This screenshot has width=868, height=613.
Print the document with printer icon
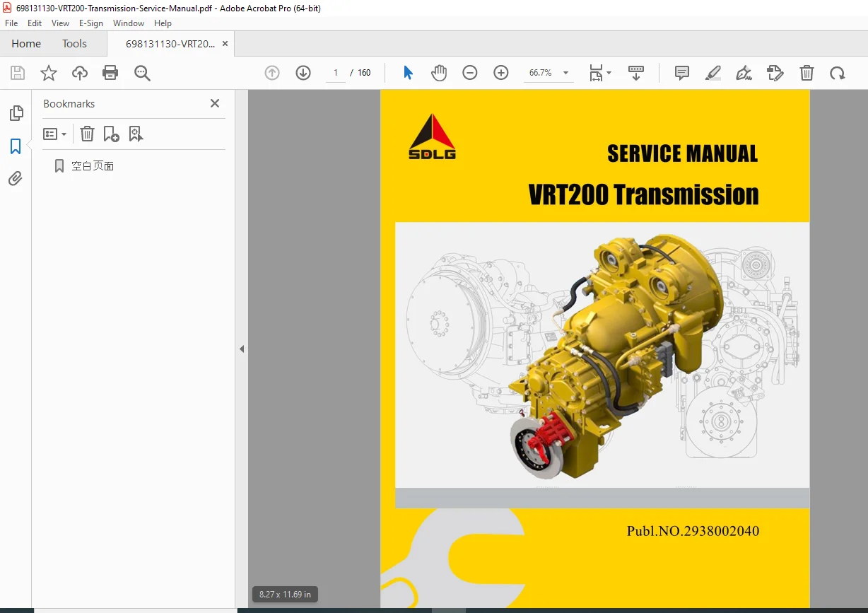click(110, 73)
